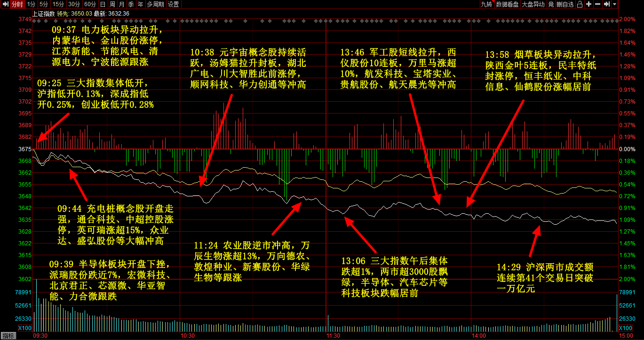This screenshot has width=644, height=340.
Task: Open the 大盘异动 market alerts
Action: pos(533,4)
